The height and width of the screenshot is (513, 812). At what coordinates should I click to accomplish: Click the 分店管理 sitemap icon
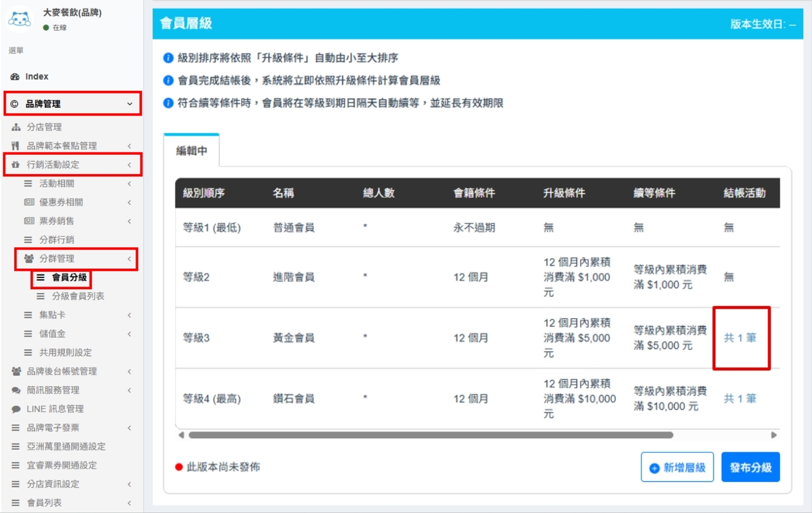click(16, 127)
